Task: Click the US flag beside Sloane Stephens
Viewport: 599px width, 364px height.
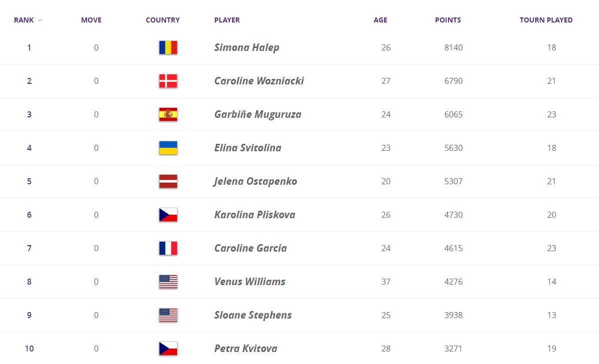Action: (x=168, y=315)
